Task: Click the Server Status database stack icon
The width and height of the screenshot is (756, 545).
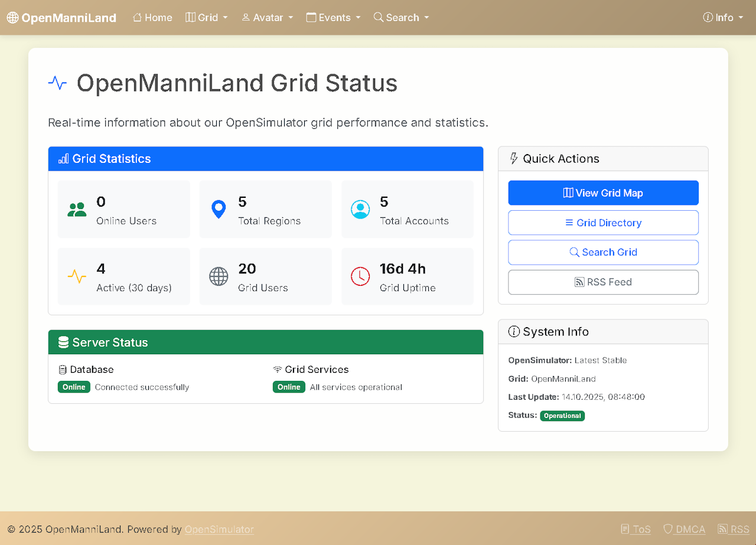Action: tap(63, 342)
